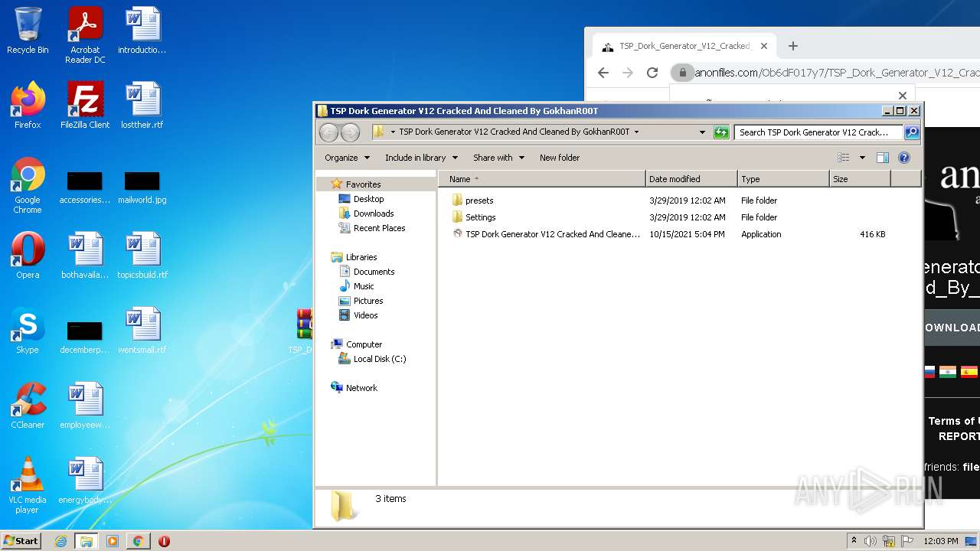Switch to Chrome via taskbar icon
This screenshot has height=551, width=980.
pos(138,541)
